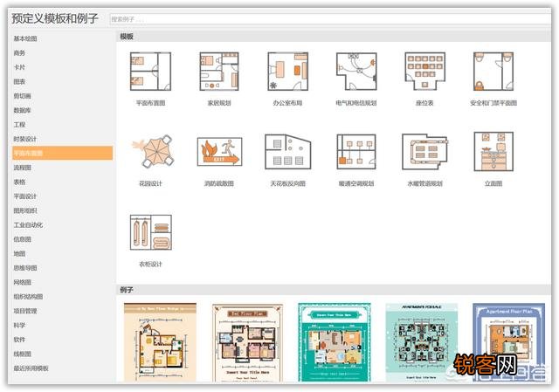The image size is (559, 392).
Task: Switch to the 流程图 category
Action: 23,168
